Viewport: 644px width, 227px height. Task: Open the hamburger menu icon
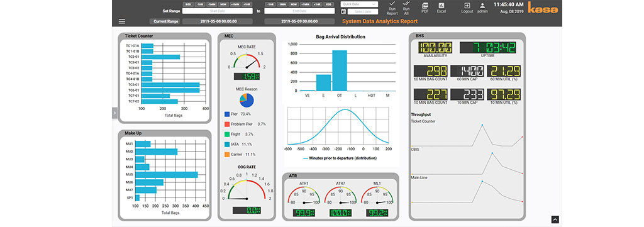click(122, 21)
